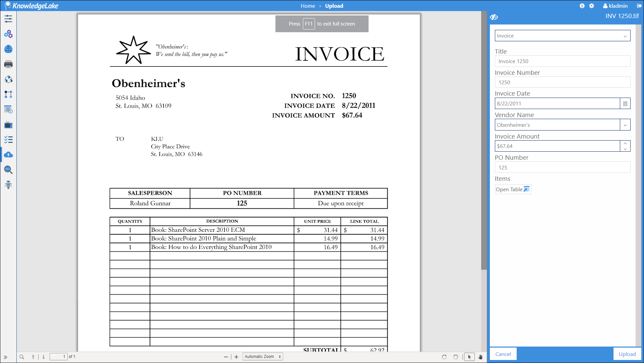Open the search magnifier icon in sidebar
The image size is (644, 363).
point(8,170)
